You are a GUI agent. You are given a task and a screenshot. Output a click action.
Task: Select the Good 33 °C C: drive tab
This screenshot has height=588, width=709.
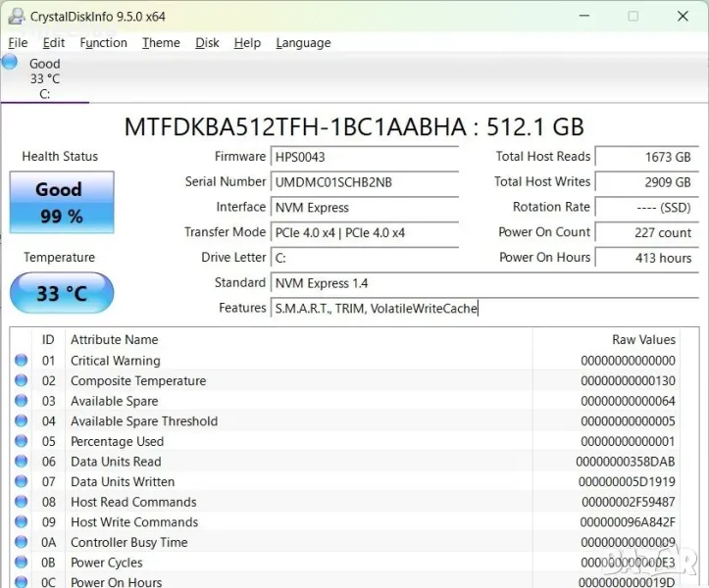(45, 78)
